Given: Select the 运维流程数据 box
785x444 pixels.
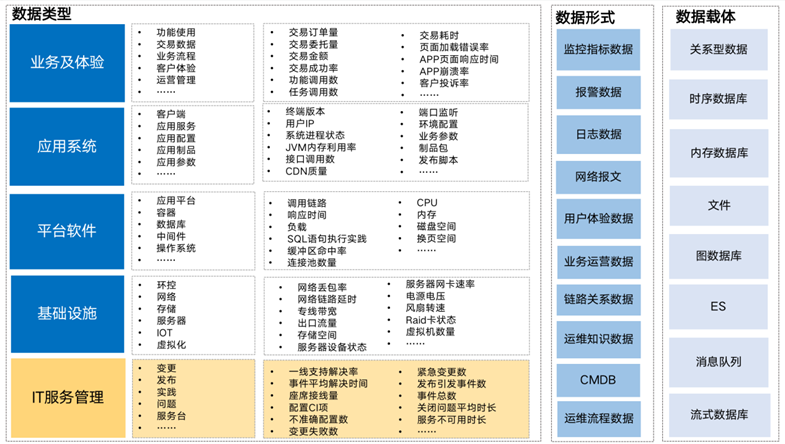Looking at the screenshot, I should point(598,419).
